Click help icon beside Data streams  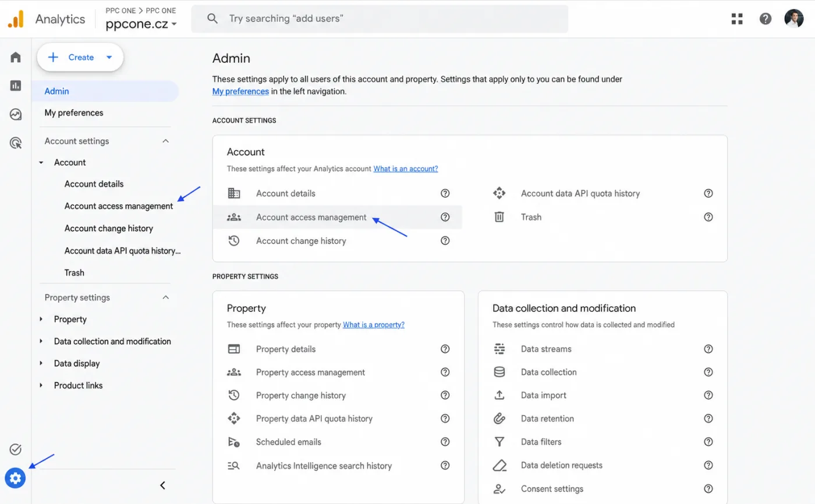pos(708,349)
